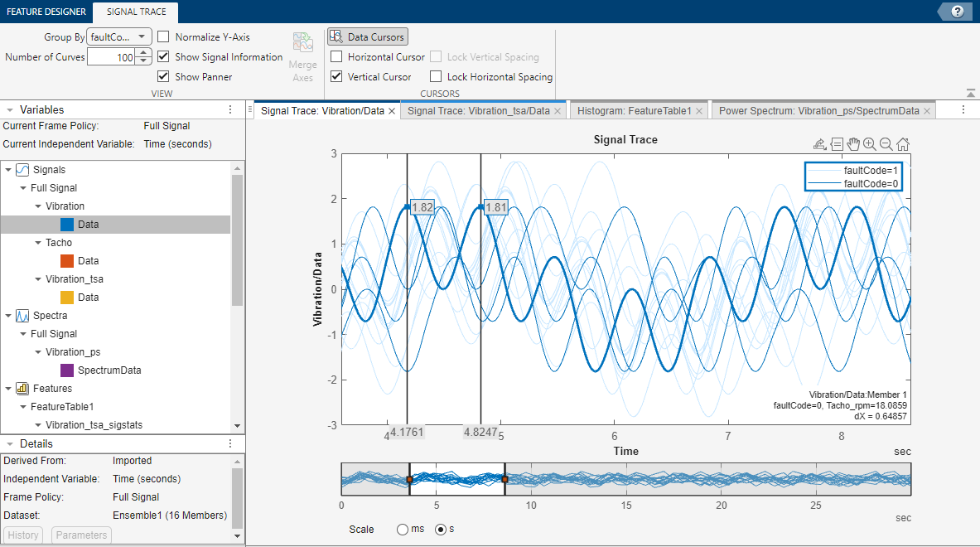The image size is (980, 547).
Task: Enable the Horizontal Cursor checkbox
Action: tap(336, 56)
